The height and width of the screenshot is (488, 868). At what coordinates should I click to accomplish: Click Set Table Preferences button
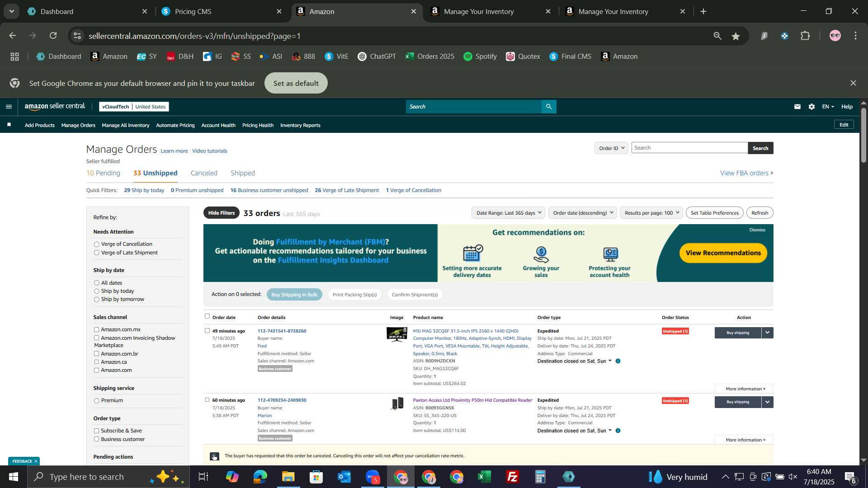715,213
